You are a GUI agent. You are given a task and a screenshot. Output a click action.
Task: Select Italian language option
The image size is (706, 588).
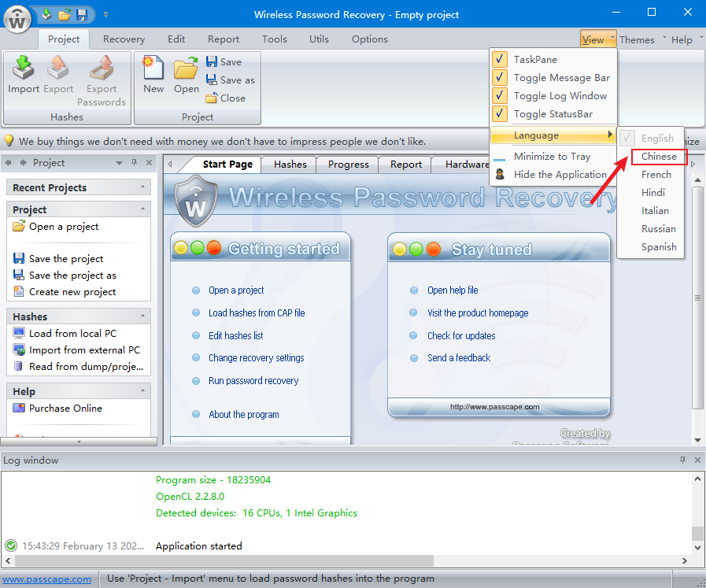coord(651,211)
